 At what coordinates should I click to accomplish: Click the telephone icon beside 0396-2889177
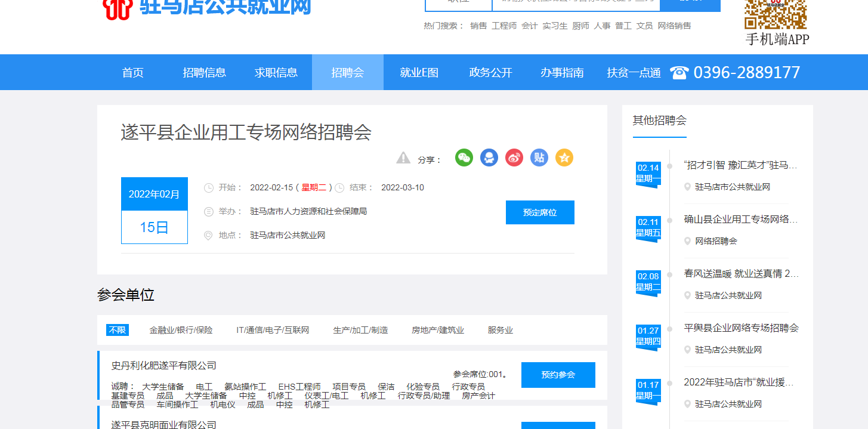tap(679, 72)
